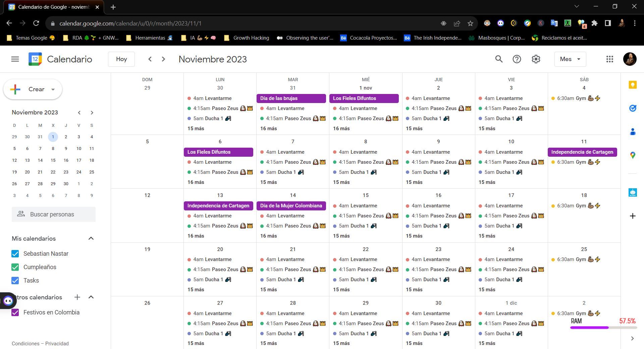Open the Growth Hacking bookmark folder

[247, 38]
